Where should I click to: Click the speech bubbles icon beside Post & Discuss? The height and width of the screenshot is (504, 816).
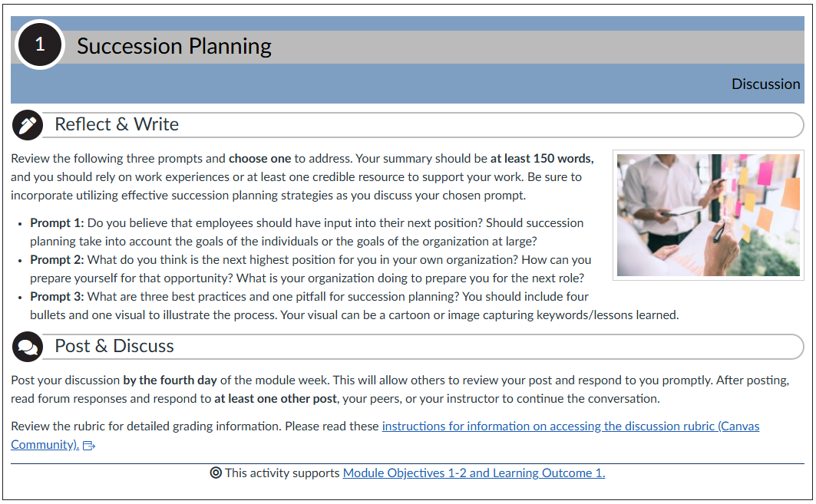coord(28,347)
